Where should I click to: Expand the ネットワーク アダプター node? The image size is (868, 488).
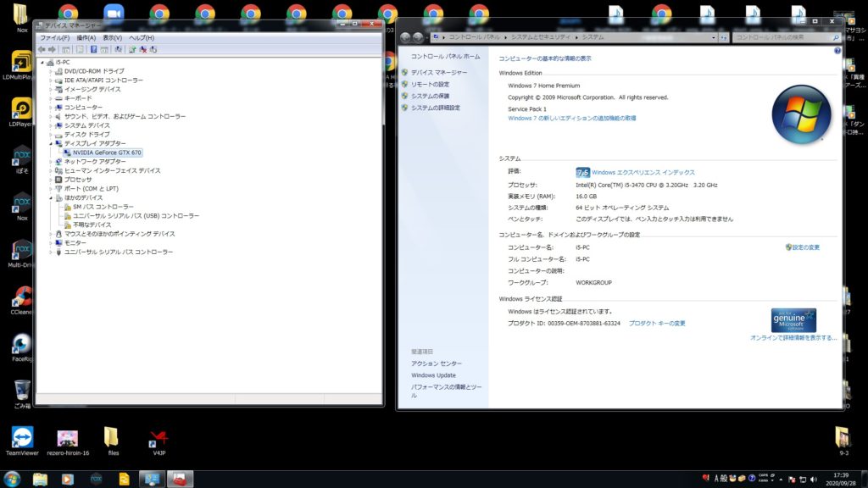pyautogui.click(x=51, y=161)
